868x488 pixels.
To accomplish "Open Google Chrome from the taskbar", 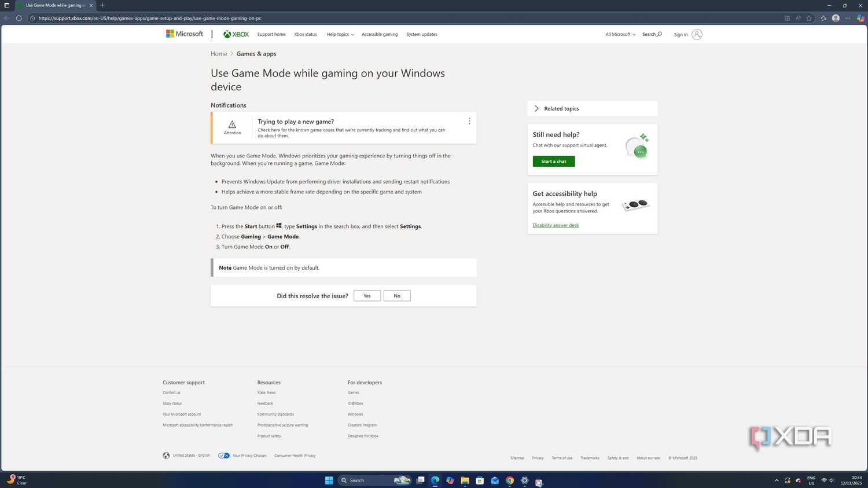I will tap(510, 480).
